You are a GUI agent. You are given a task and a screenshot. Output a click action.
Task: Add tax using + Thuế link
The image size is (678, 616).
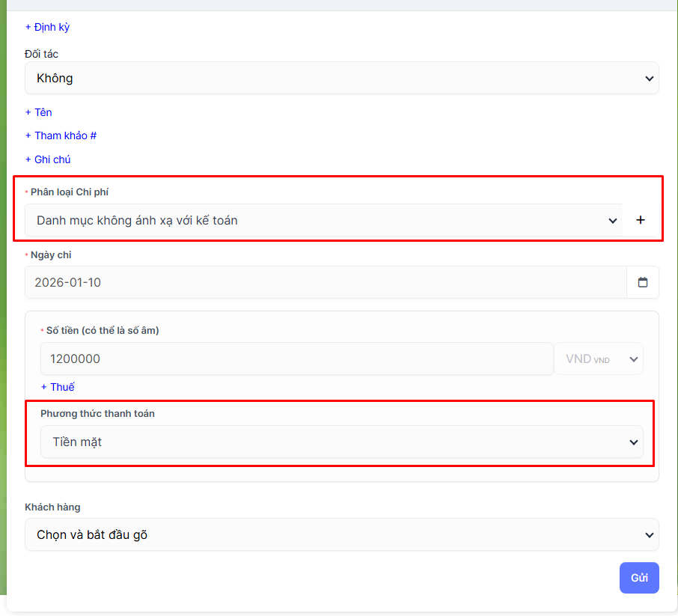(x=58, y=387)
